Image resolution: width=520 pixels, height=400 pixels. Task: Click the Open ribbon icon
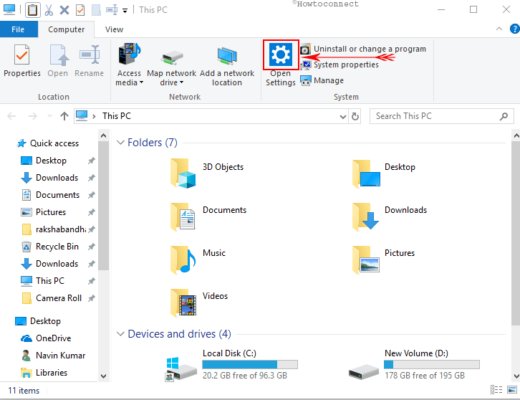point(58,55)
